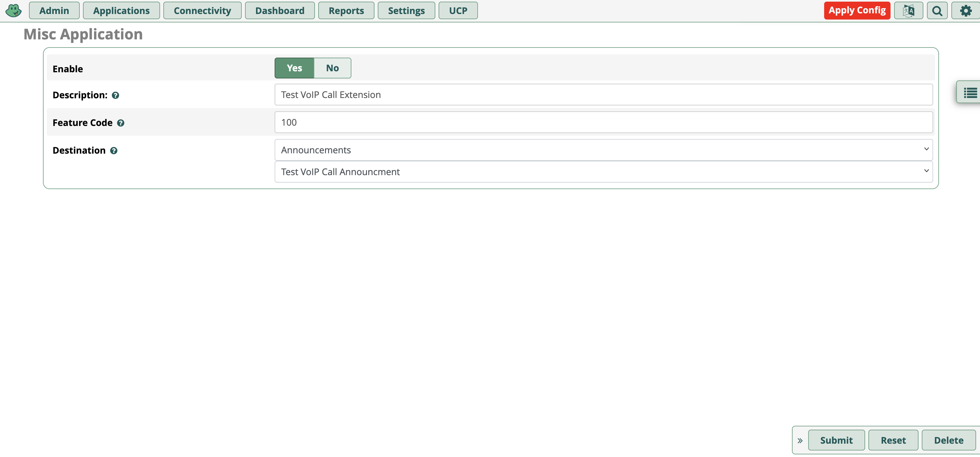Click the help icon beside Feature Code
The width and height of the screenshot is (980, 457).
[121, 123]
